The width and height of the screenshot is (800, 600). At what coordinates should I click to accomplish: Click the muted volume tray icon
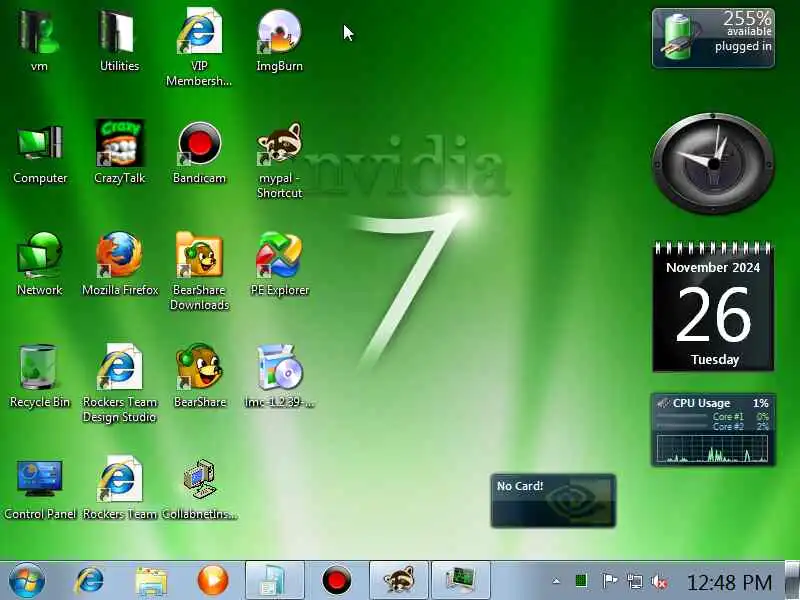click(x=659, y=581)
